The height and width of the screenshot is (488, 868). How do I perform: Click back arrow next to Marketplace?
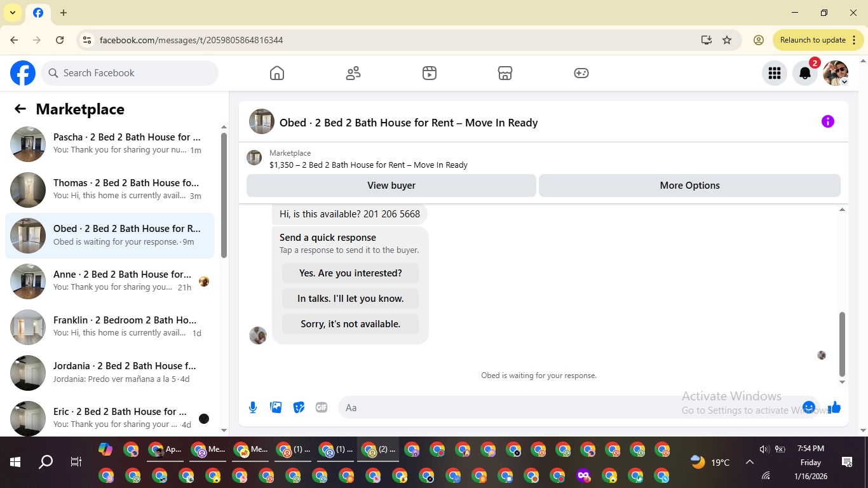20,109
